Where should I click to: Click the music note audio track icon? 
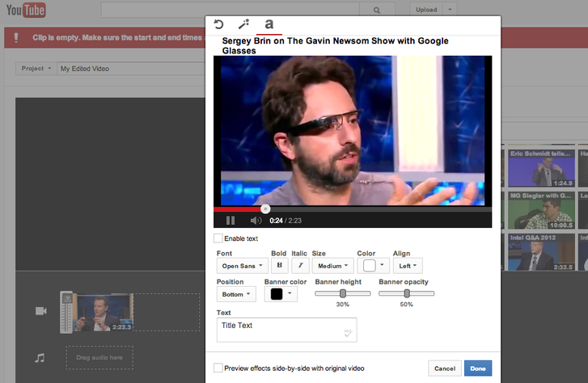[40, 357]
